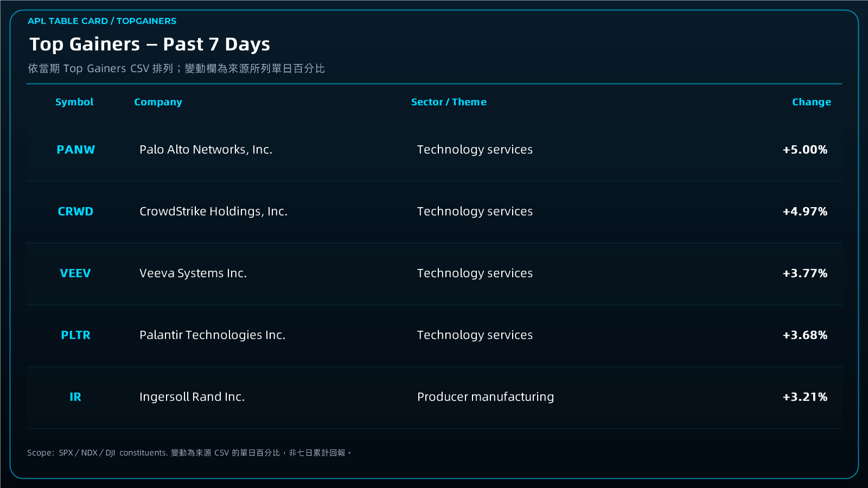The width and height of the screenshot is (868, 488).
Task: Open the CRWD ticker symbol
Action: pyautogui.click(x=75, y=211)
